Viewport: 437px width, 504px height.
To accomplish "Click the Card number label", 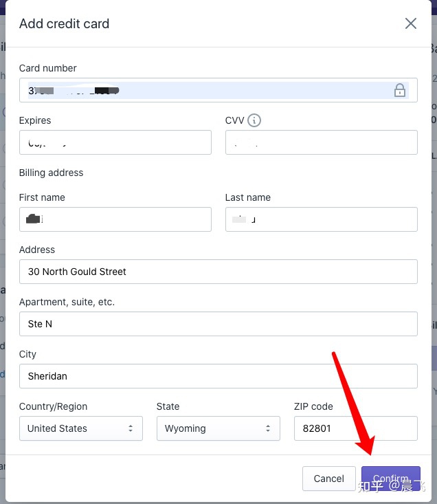I will click(x=48, y=68).
